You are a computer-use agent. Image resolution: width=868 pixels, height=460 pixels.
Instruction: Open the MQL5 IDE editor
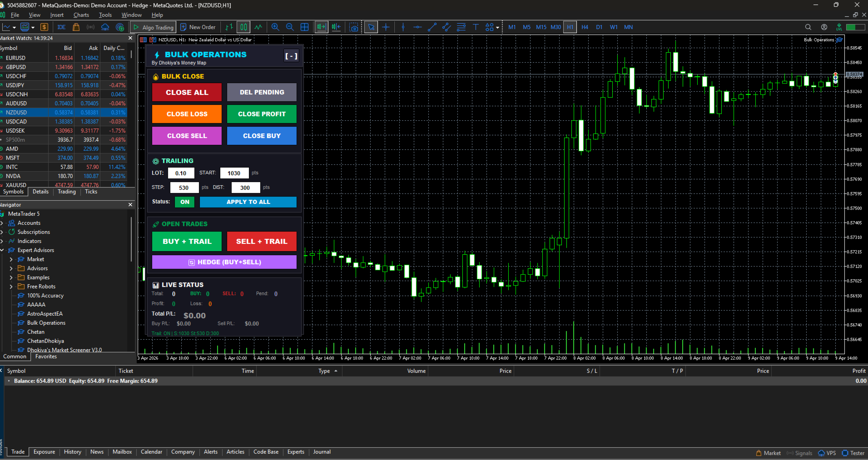(x=61, y=27)
